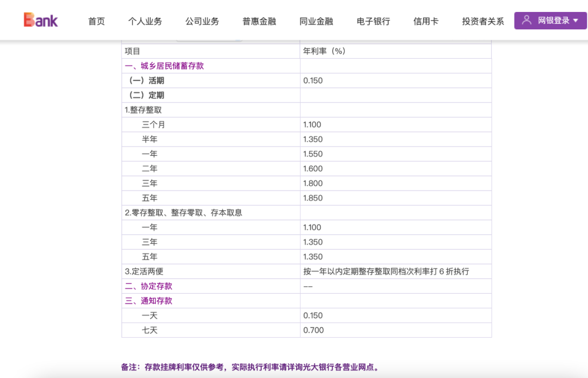Screen dimensions: 588x378
Task: Select the 公司业务 navigation tab
Action: point(203,21)
